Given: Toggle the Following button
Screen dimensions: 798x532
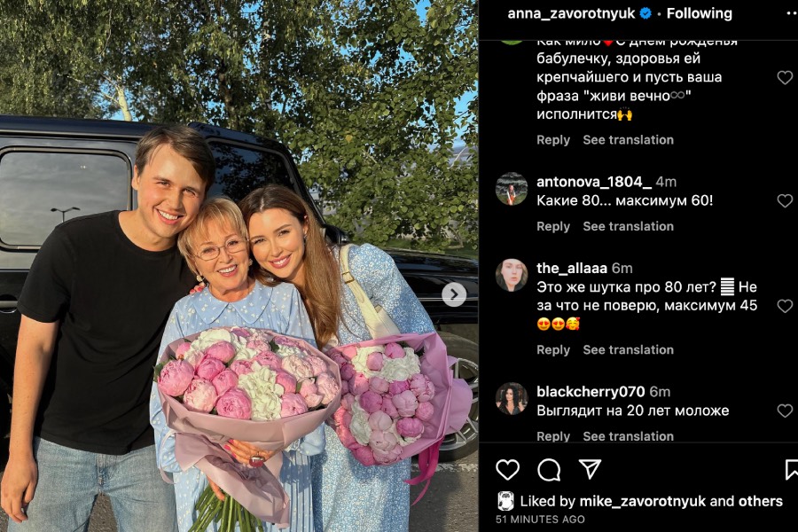Looking at the screenshot, I should [700, 14].
